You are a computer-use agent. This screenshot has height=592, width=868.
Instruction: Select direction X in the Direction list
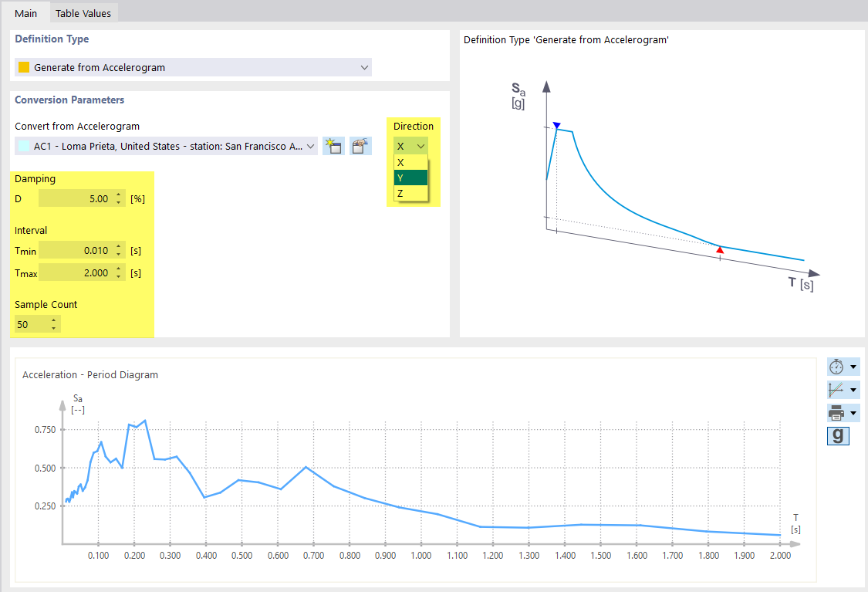pos(410,162)
